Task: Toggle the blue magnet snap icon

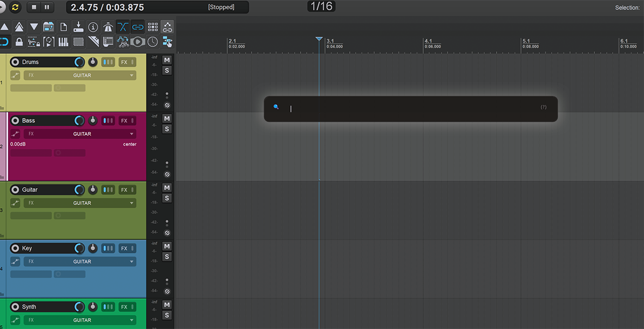Action: point(4,42)
